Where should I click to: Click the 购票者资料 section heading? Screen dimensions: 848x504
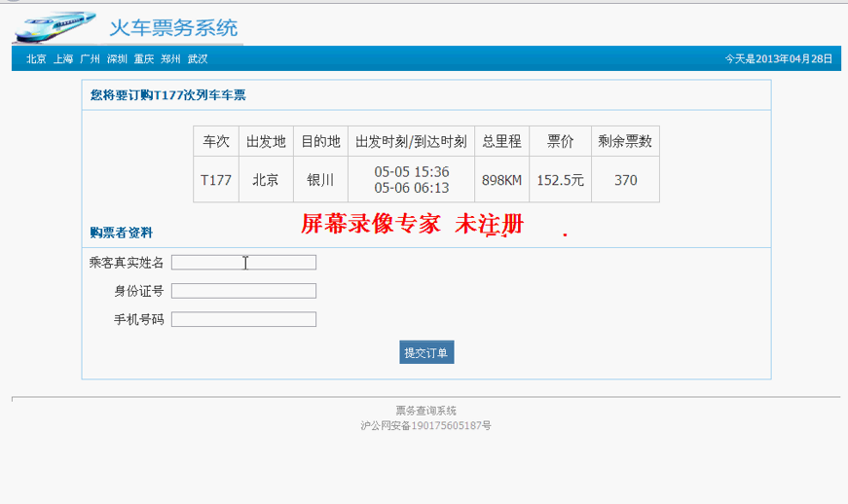[121, 233]
